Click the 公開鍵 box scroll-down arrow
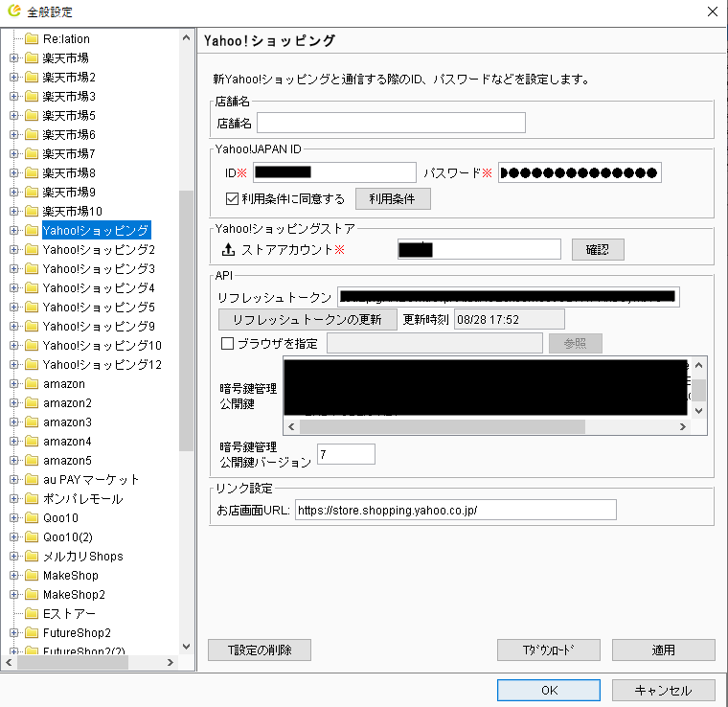728x707 pixels. [698, 411]
